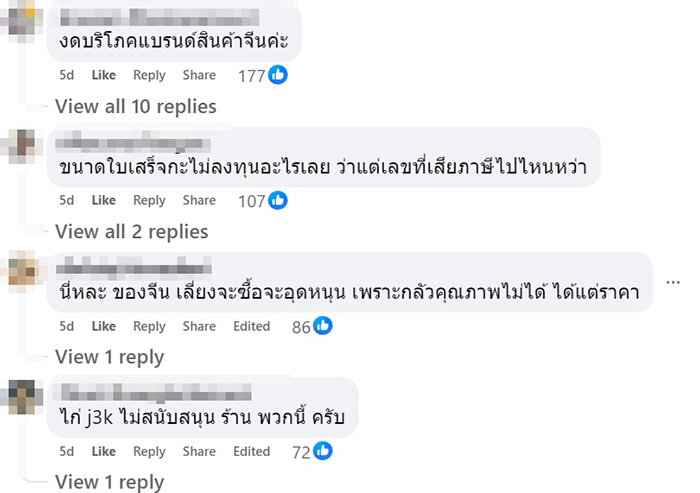This screenshot has height=493, width=700.
Task: Like the first comment with 177 reactions
Action: [104, 75]
